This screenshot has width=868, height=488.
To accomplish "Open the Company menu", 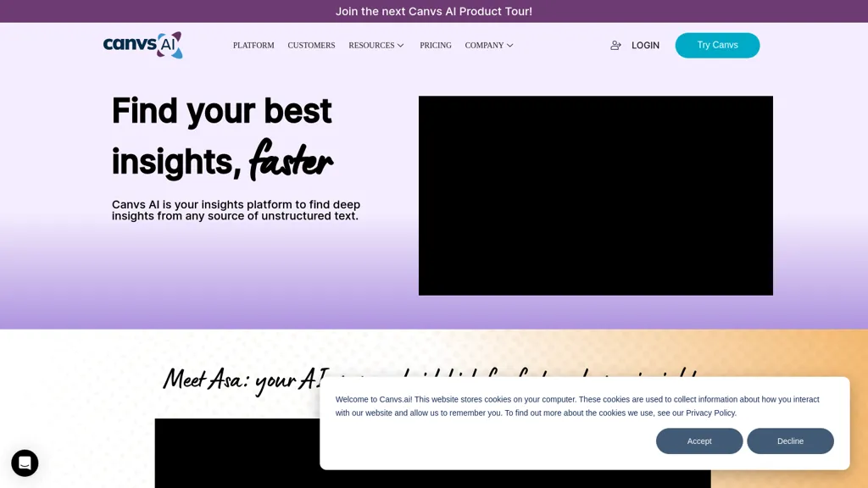I will pos(484,46).
